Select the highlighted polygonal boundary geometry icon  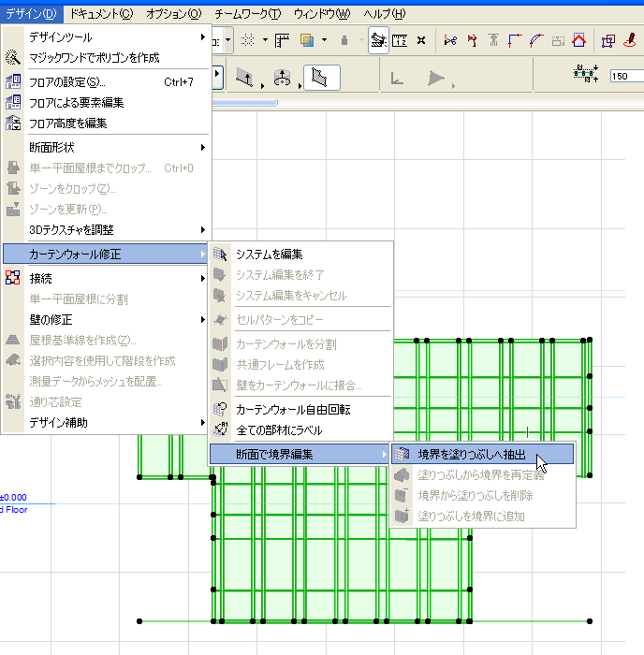pos(322,78)
